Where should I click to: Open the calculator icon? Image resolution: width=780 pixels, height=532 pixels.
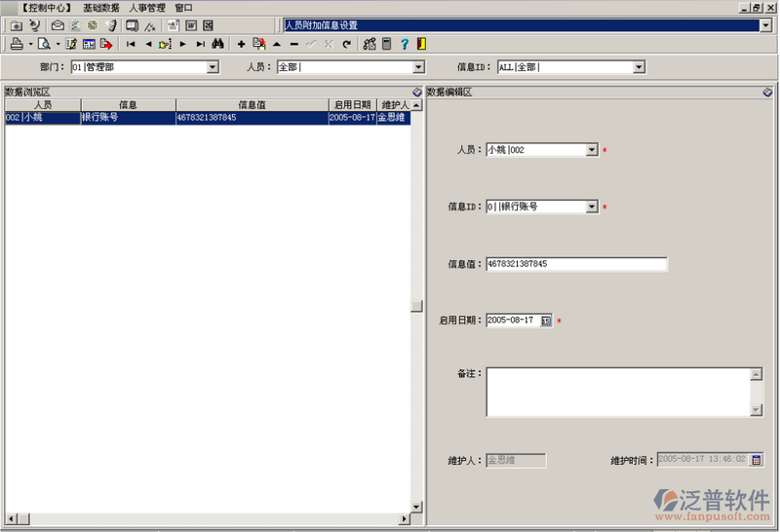387,44
